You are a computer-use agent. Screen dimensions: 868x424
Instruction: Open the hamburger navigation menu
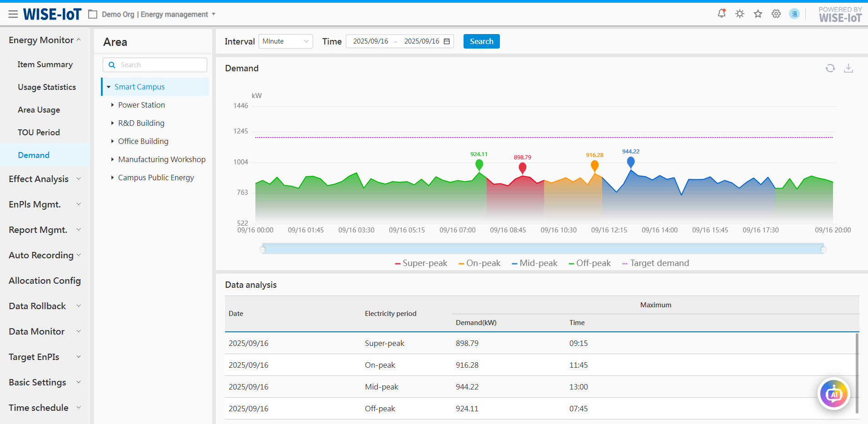13,15
